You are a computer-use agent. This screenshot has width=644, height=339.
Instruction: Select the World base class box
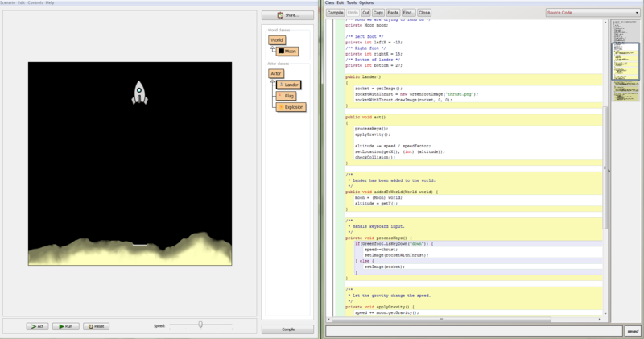277,40
